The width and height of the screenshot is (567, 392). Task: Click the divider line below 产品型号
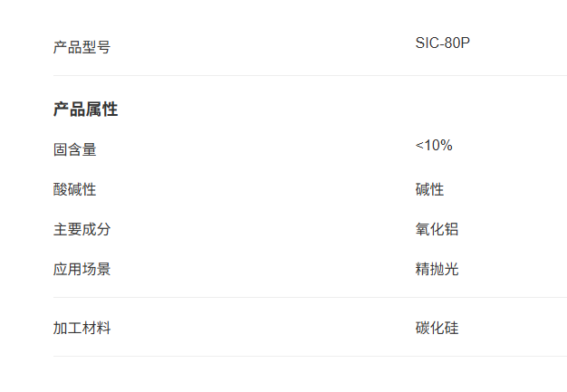(311, 75)
